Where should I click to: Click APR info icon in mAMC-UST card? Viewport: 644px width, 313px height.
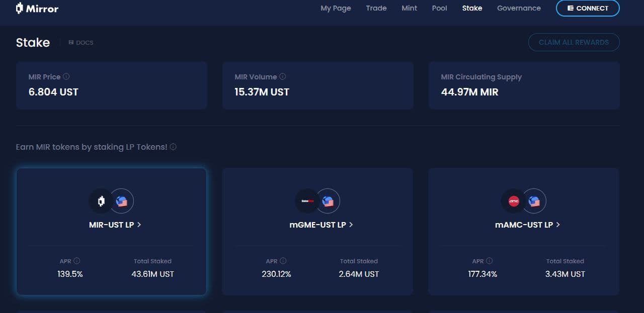pos(490,261)
